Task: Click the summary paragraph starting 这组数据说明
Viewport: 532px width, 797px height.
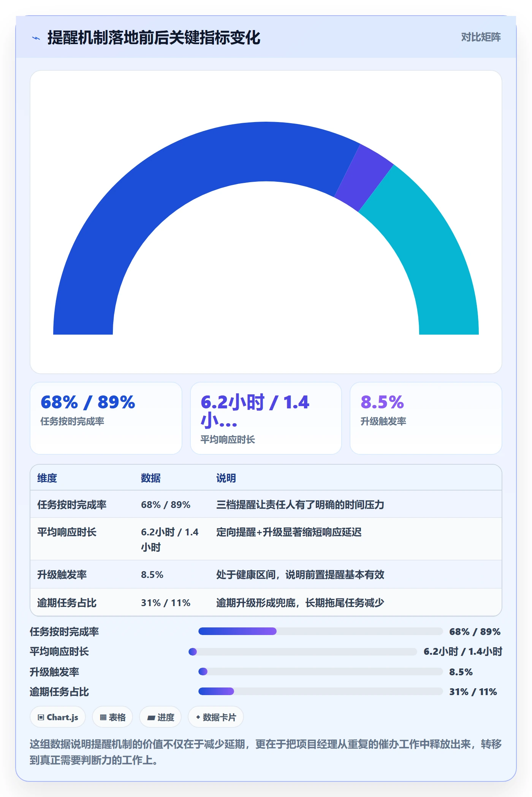Action: 266,752
